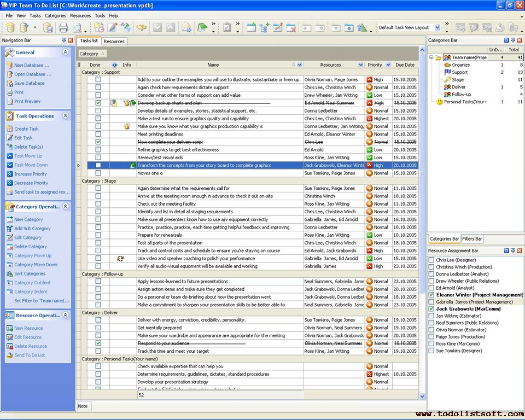Click the Add Sub Category action

point(29,228)
